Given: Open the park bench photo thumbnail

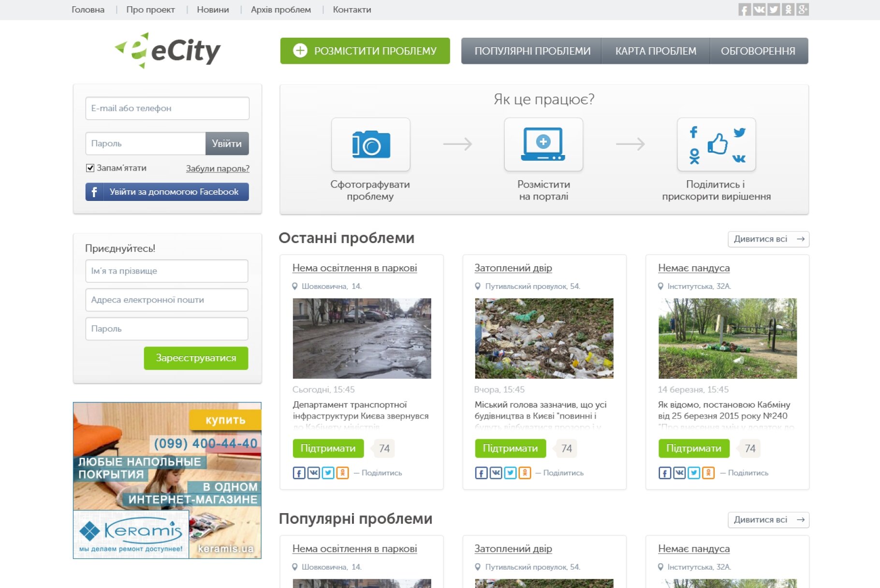Looking at the screenshot, I should pyautogui.click(x=728, y=338).
